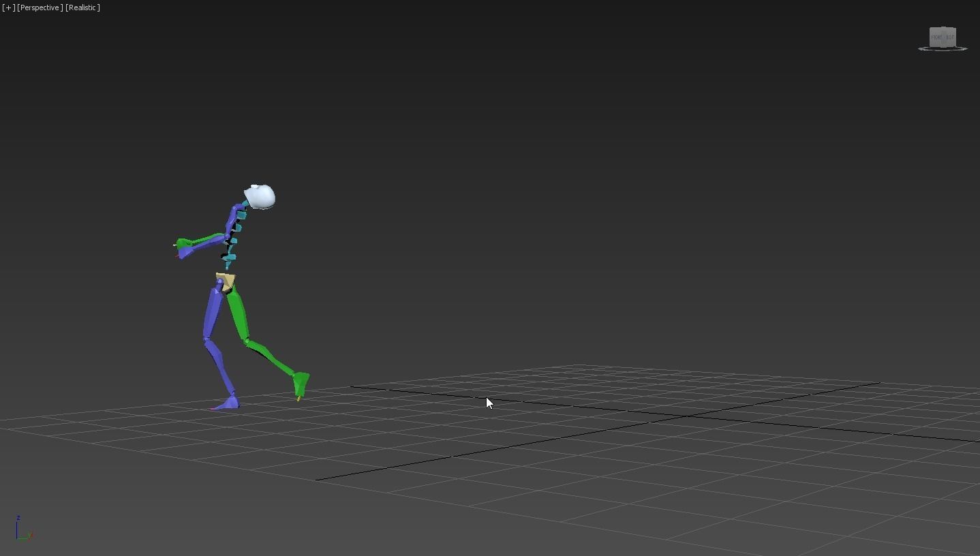Select the biped's white head

click(260, 197)
